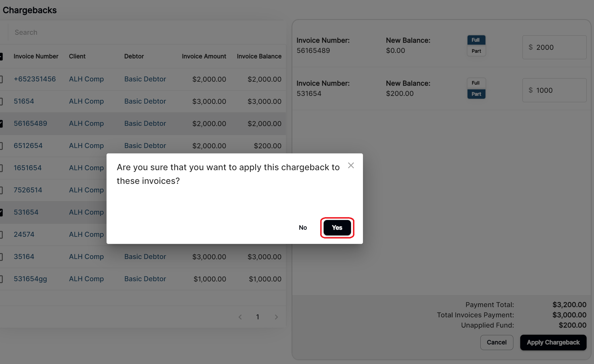Close the confirmation dialog with X
594x364 pixels.
click(x=351, y=165)
